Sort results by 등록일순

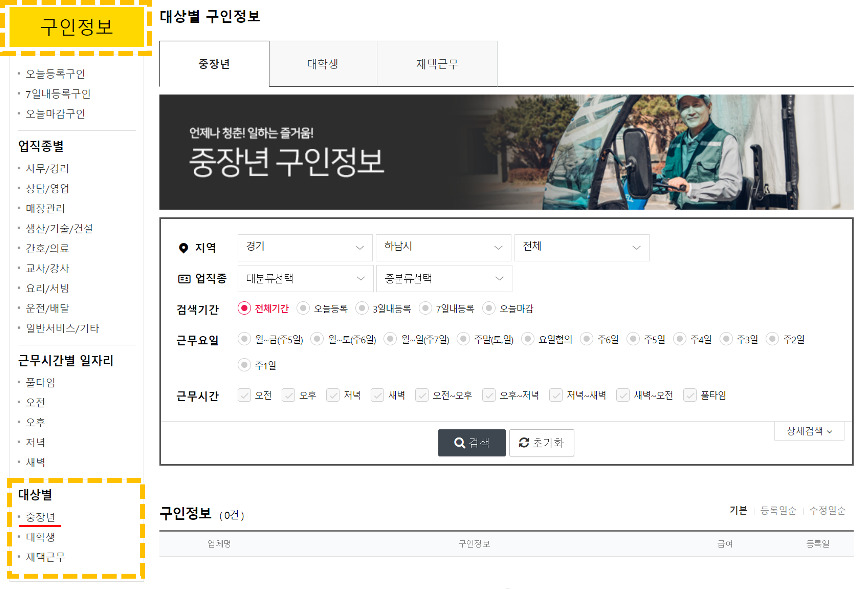(x=778, y=510)
